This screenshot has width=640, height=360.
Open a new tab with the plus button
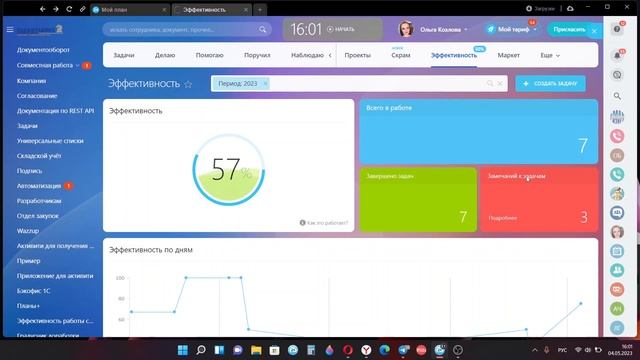260,10
